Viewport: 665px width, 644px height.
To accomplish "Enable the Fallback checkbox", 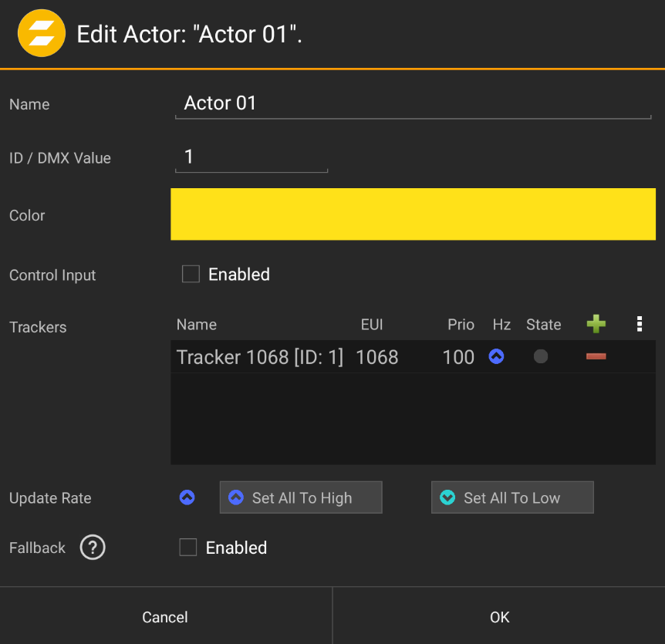I will (x=187, y=547).
